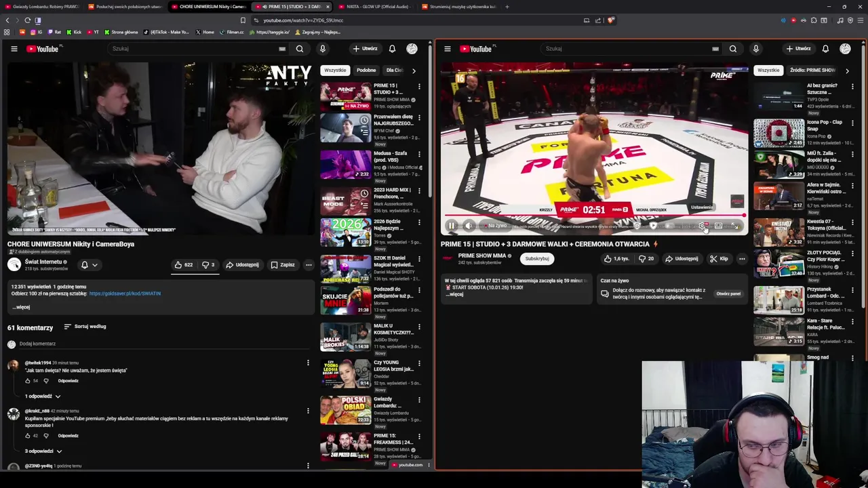Screen dimensions: 868x488
Task: Click Zapisz under CHORE UNIWERSUM video
Action: coord(283,265)
